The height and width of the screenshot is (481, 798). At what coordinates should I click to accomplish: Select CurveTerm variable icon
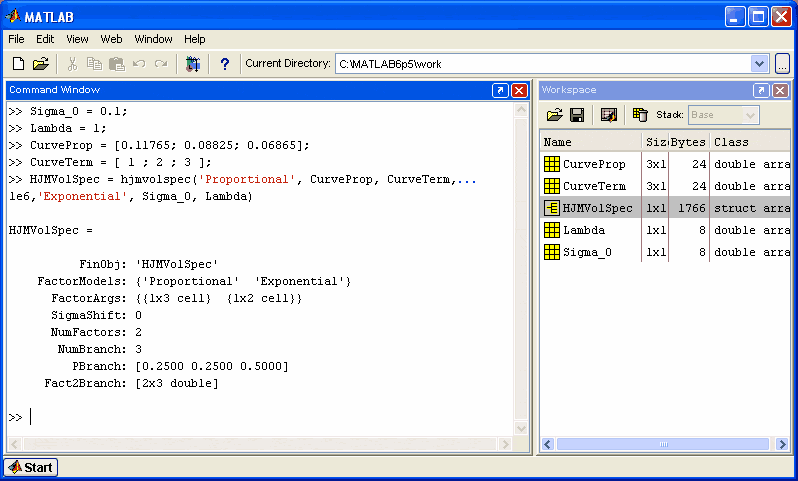click(x=552, y=186)
